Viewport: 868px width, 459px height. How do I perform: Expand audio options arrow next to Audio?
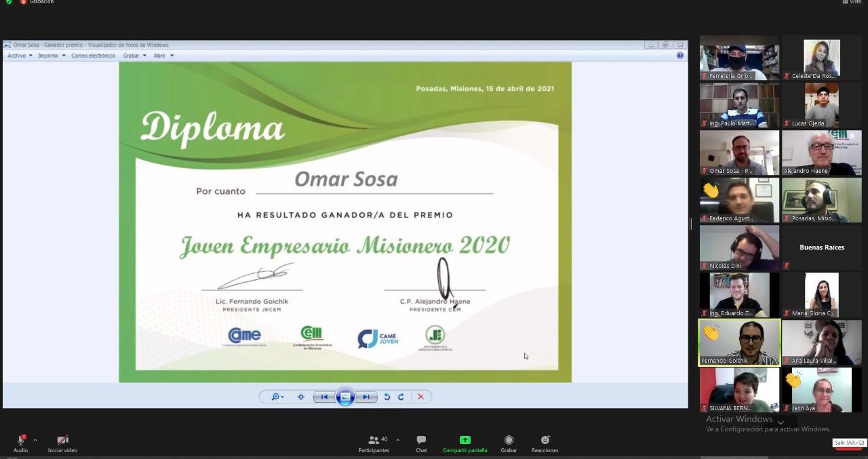click(35, 439)
